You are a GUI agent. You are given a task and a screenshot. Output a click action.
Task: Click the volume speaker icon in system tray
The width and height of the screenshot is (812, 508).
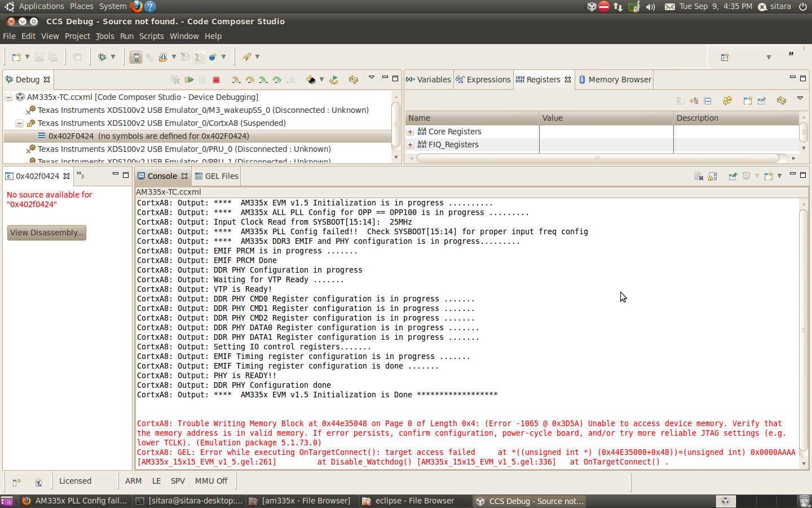coord(651,7)
